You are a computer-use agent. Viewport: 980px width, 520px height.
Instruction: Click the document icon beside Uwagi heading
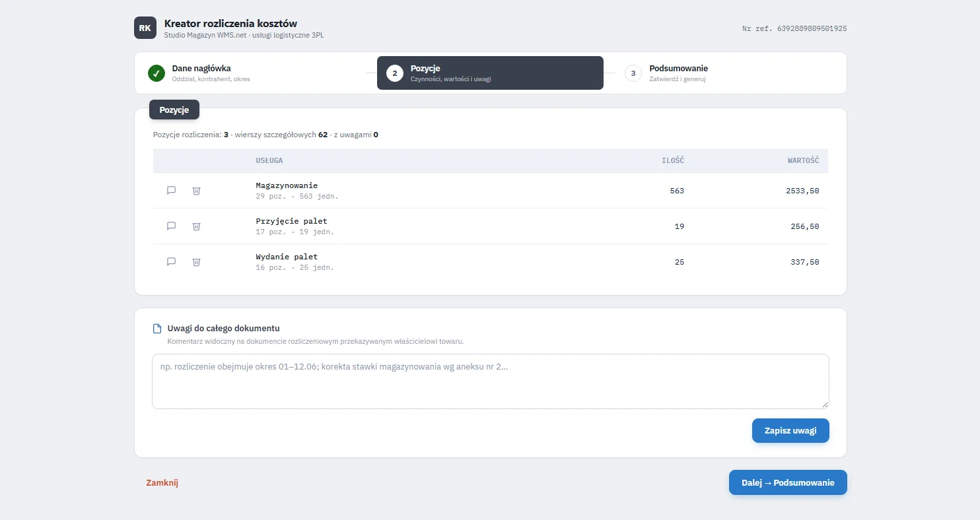157,329
